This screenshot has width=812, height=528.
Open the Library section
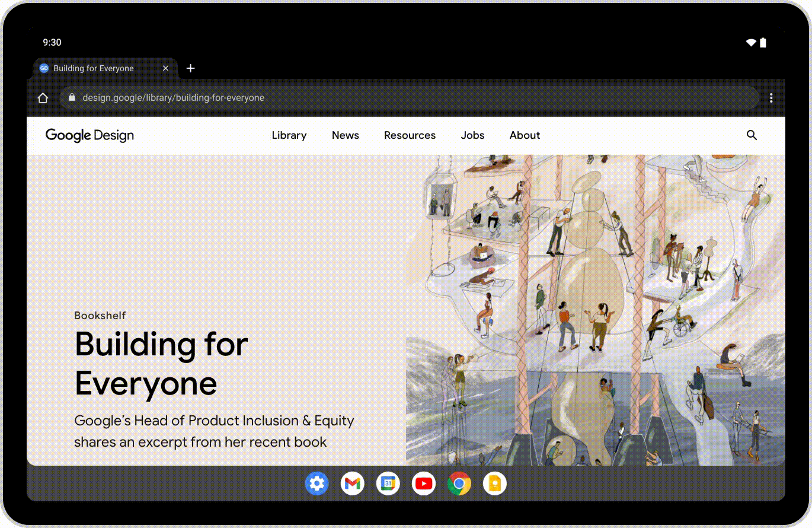click(289, 135)
